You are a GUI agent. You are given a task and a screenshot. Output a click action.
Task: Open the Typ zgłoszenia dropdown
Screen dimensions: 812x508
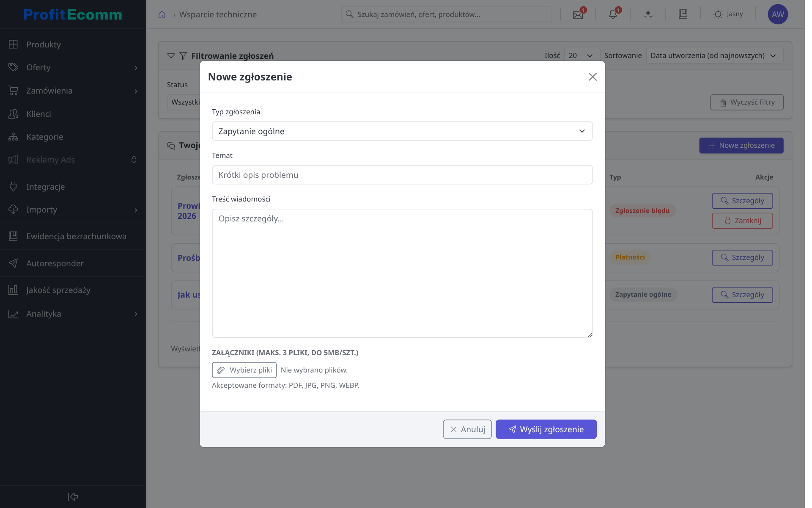tap(402, 131)
